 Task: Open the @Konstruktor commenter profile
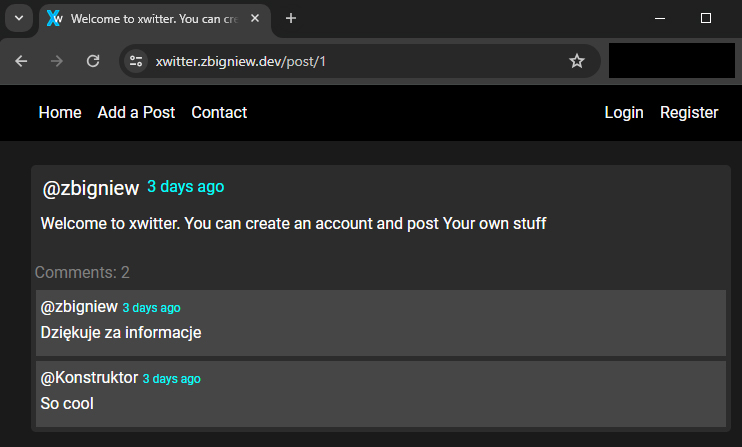pos(89,378)
